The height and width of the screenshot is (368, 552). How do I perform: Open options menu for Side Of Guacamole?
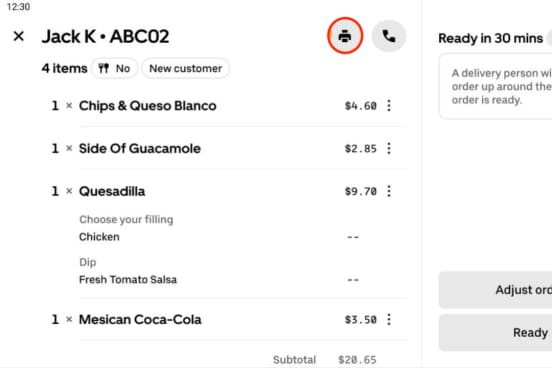tap(389, 148)
